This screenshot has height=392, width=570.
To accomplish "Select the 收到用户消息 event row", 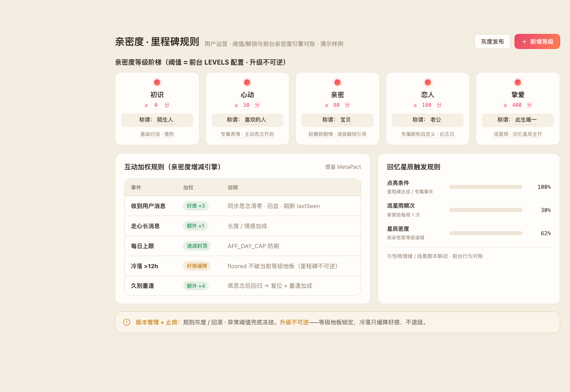I will pos(243,206).
